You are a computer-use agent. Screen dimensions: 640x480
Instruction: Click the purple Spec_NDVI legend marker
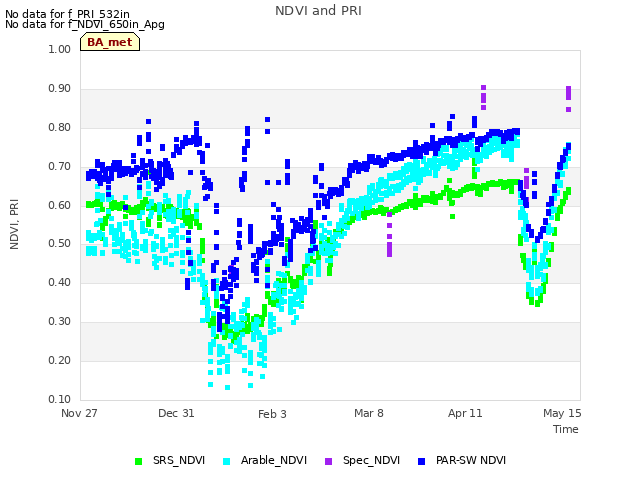328,461
